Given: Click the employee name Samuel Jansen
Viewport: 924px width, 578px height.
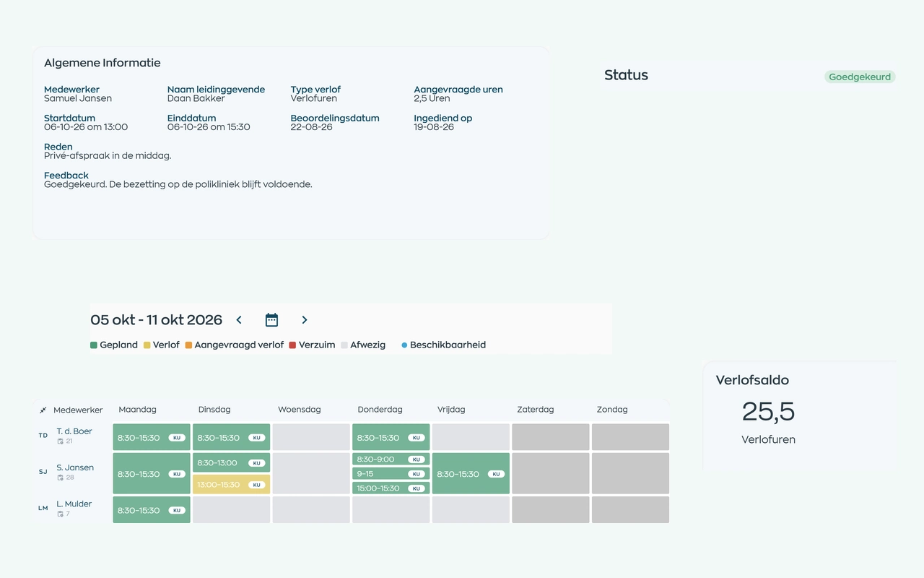Looking at the screenshot, I should pyautogui.click(x=78, y=98).
